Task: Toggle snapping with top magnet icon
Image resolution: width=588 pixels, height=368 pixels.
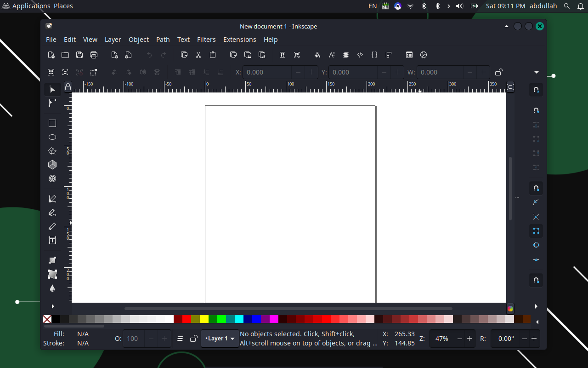Action: point(536,90)
